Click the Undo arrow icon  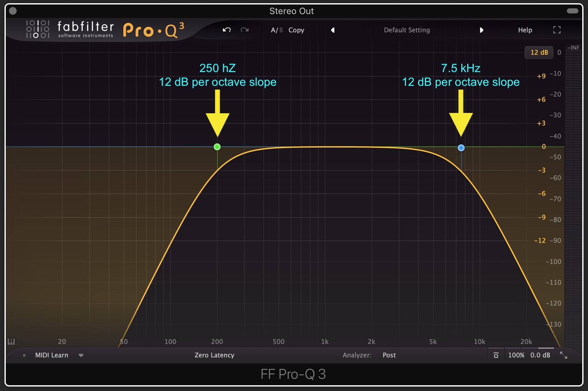coord(227,30)
